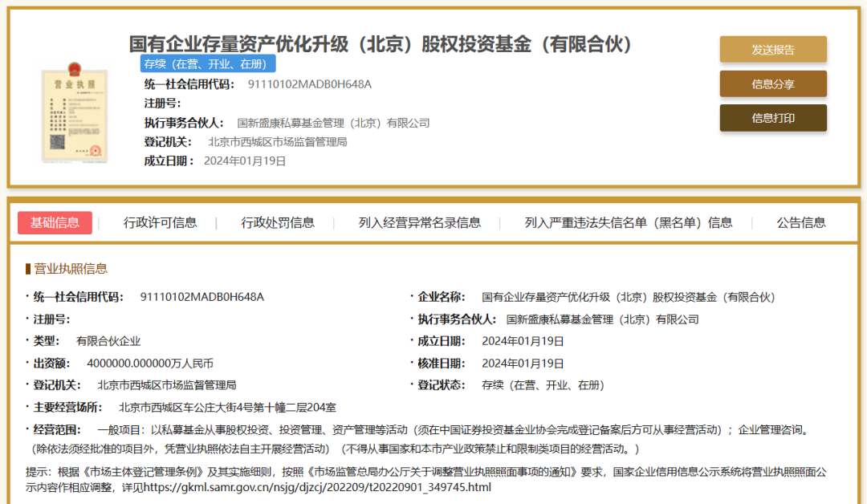
Task: Click the 信息打印 button
Action: pyautogui.click(x=773, y=118)
